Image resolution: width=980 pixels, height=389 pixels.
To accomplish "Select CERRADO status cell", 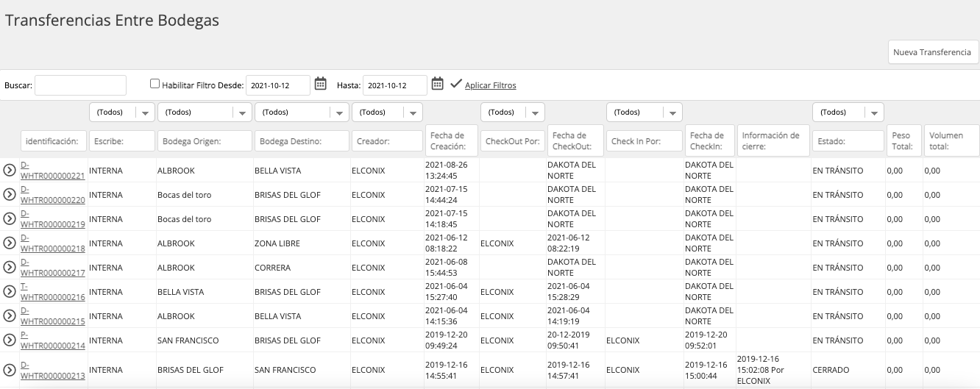I will [x=831, y=370].
